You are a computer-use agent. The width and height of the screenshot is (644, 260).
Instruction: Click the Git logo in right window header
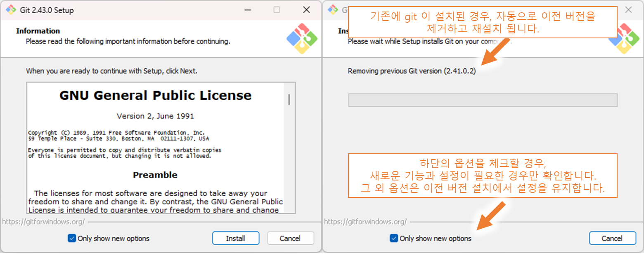tap(624, 39)
